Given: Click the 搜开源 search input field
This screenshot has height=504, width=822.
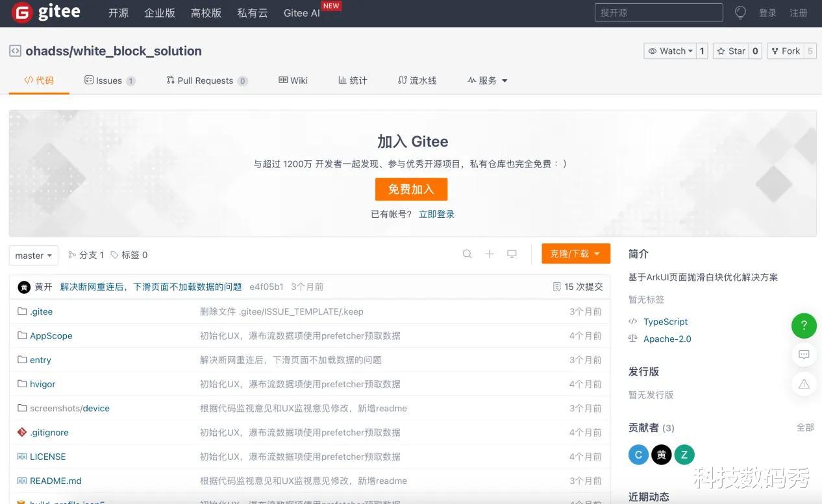Looking at the screenshot, I should point(658,12).
